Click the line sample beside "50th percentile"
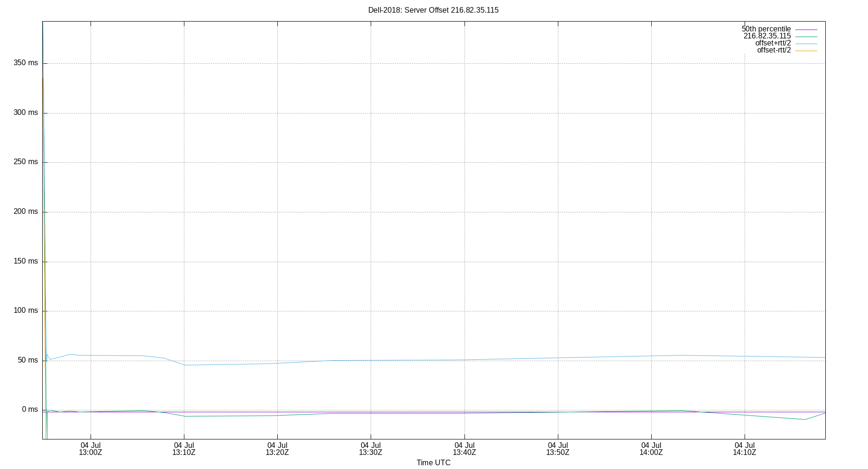 click(806, 30)
